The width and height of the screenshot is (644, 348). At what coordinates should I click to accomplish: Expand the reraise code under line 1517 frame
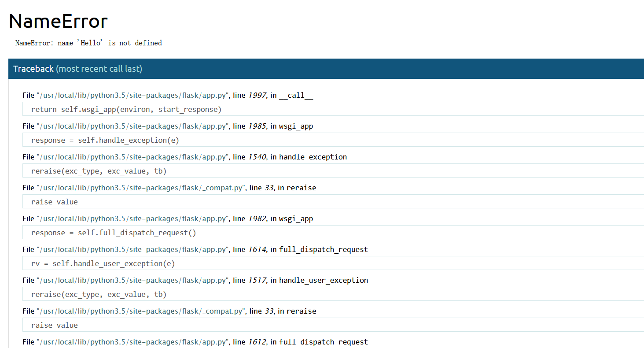333,294
